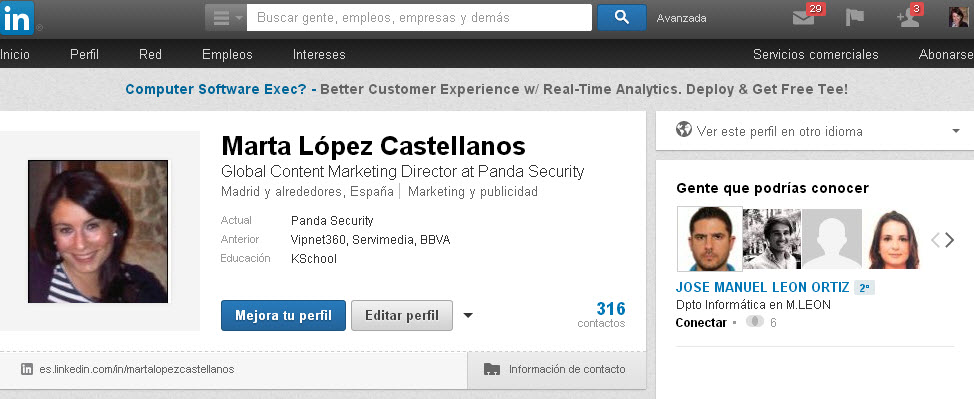Viewport: 974px width, 399px height.
Task: Click Conectar link
Action: pyautogui.click(x=701, y=323)
